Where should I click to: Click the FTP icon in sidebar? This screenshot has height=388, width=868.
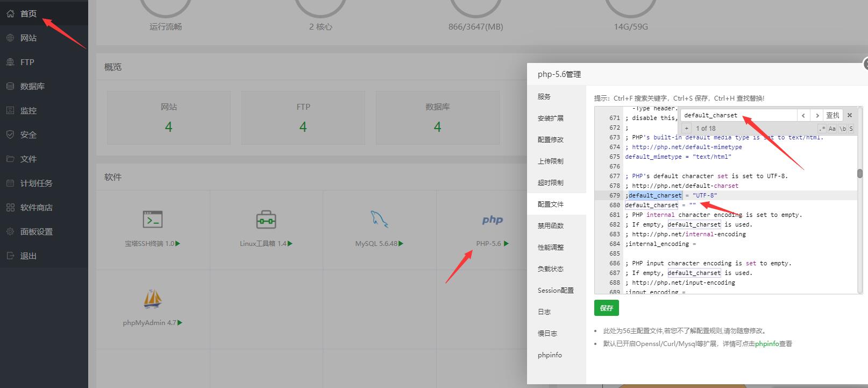coord(10,62)
